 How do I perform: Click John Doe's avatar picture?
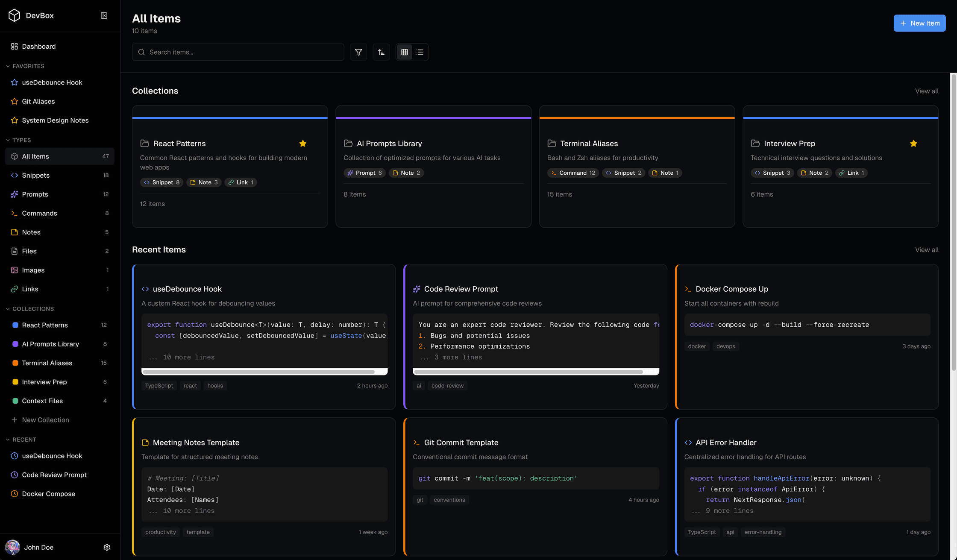click(12, 547)
